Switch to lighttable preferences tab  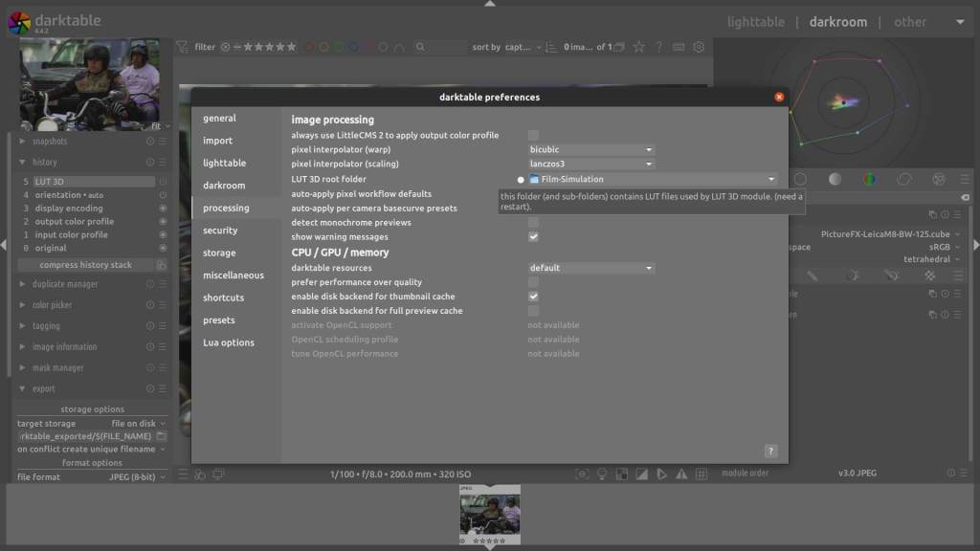tap(224, 163)
